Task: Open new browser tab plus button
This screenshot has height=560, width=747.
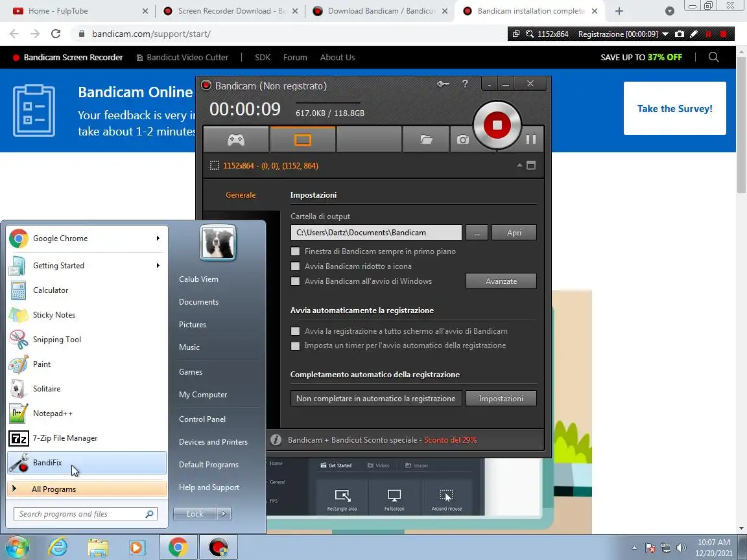Action: tap(619, 11)
